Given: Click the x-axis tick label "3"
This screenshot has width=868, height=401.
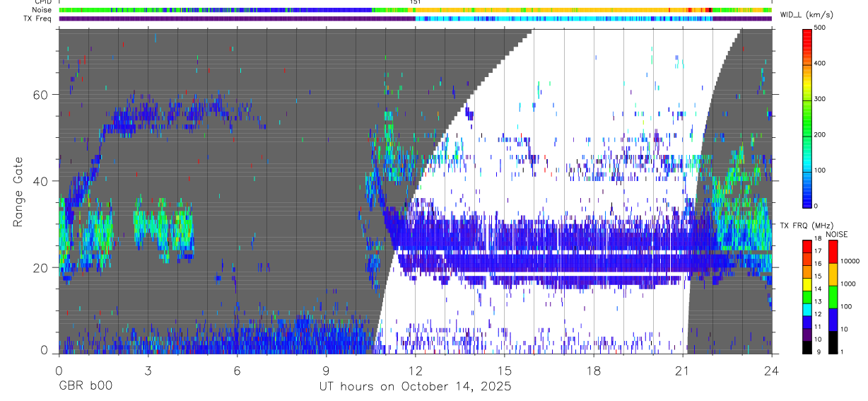Looking at the screenshot, I should click(148, 371).
